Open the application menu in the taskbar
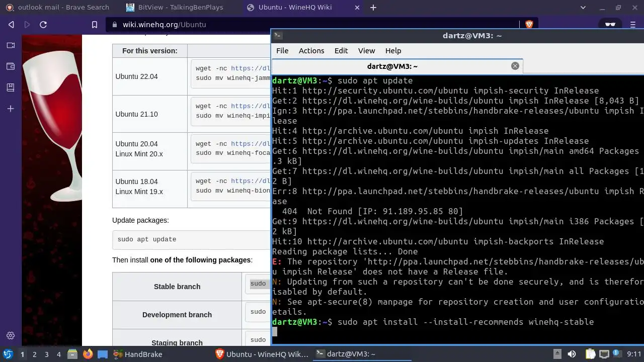This screenshot has height=362, width=644. 8,354
